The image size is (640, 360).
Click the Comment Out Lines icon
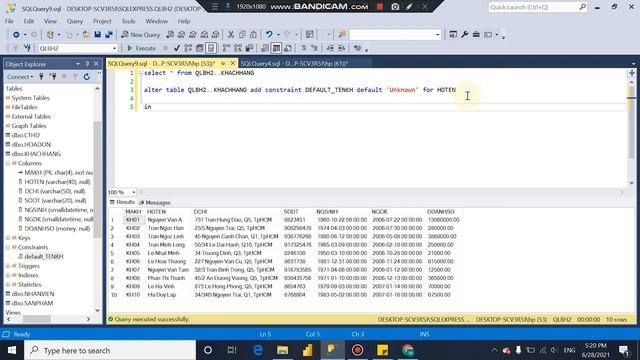pyautogui.click(x=303, y=48)
